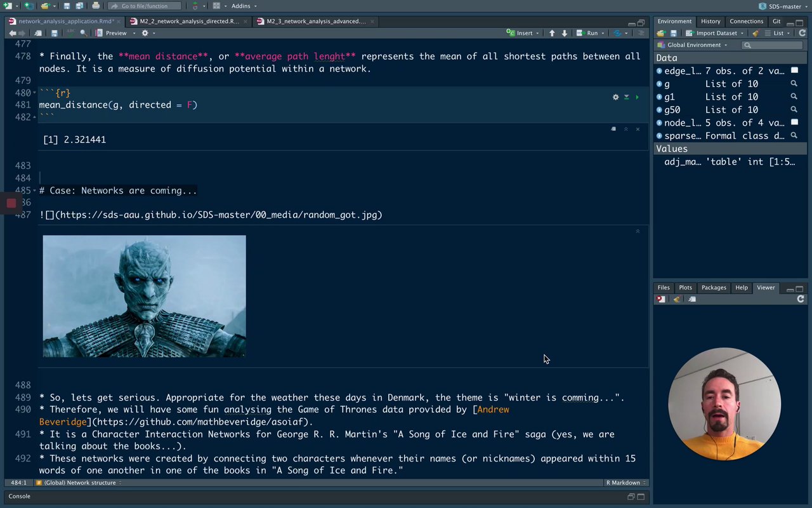Close the network_analysis_application.Rmd tab
This screenshot has height=508, width=812.
119,21
